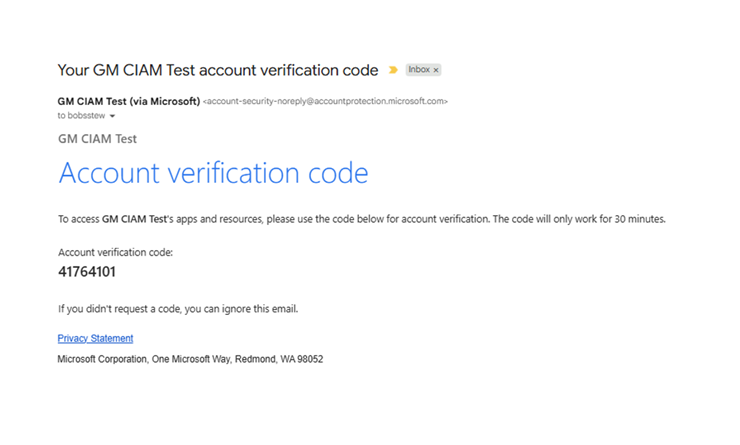This screenshot has width=740, height=445.
Task: Open the Privacy Statement link
Action: click(x=95, y=338)
